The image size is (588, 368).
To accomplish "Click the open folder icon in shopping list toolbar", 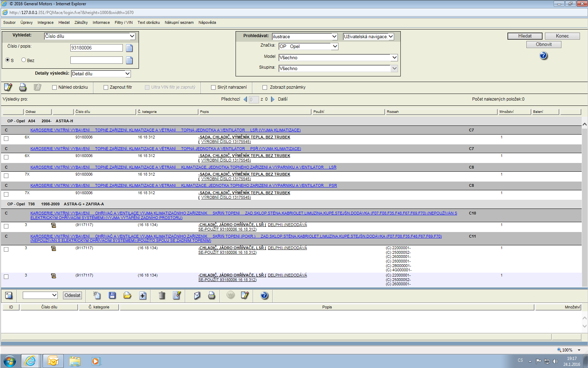I will (x=127, y=295).
